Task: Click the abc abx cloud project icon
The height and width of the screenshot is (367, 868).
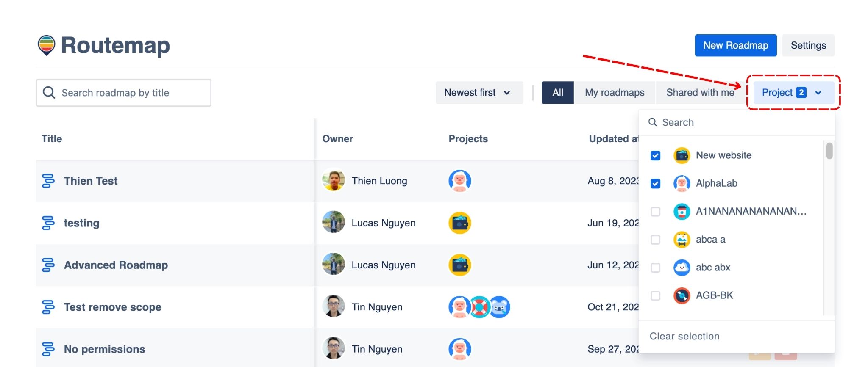Action: tap(682, 268)
